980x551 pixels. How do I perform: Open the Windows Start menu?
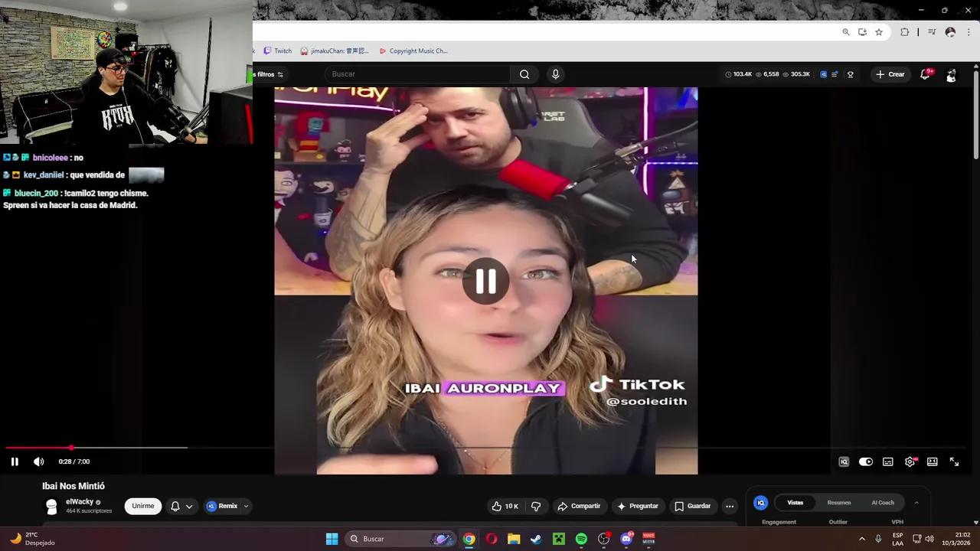[332, 539]
